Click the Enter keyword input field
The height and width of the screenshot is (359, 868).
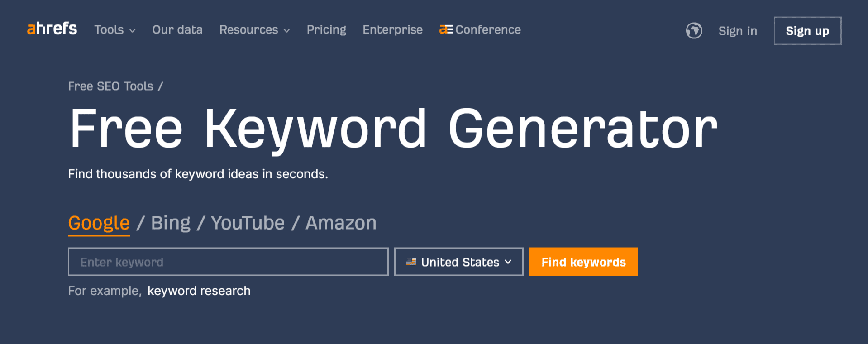pyautogui.click(x=228, y=262)
